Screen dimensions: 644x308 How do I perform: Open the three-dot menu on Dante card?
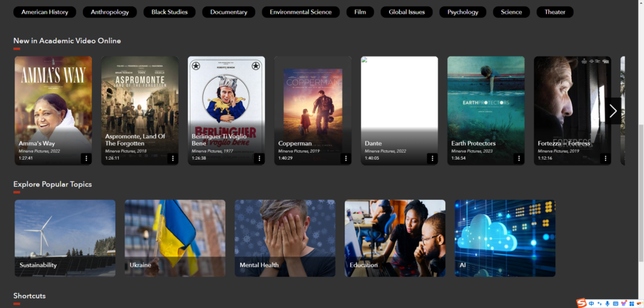pyautogui.click(x=432, y=158)
